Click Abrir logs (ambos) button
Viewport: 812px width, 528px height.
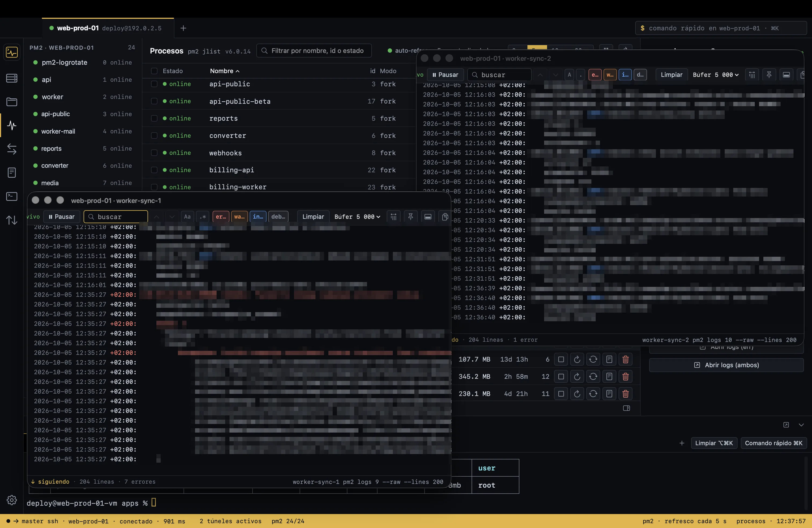coord(726,365)
